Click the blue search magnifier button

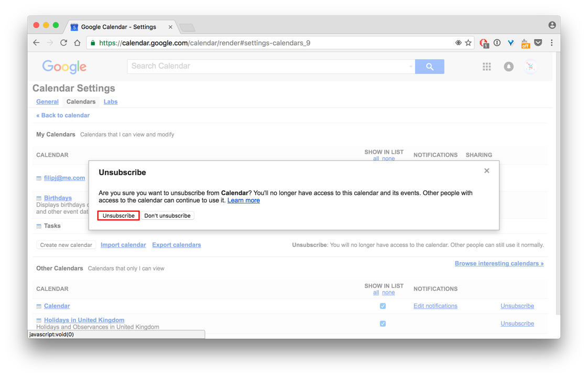(429, 67)
